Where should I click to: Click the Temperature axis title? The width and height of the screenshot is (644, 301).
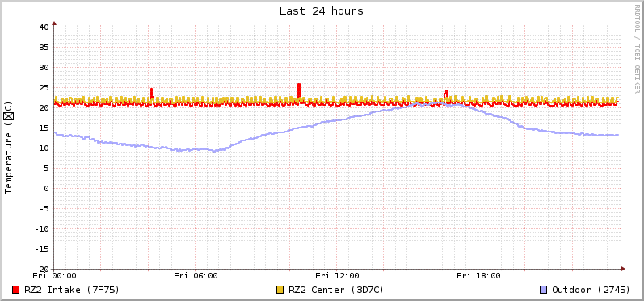click(9, 148)
